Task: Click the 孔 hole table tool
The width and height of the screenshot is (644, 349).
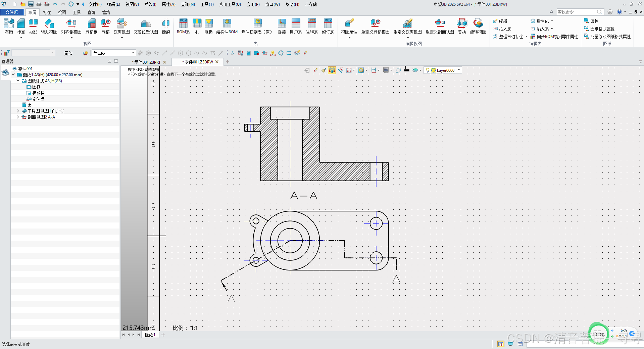Action: (x=197, y=27)
